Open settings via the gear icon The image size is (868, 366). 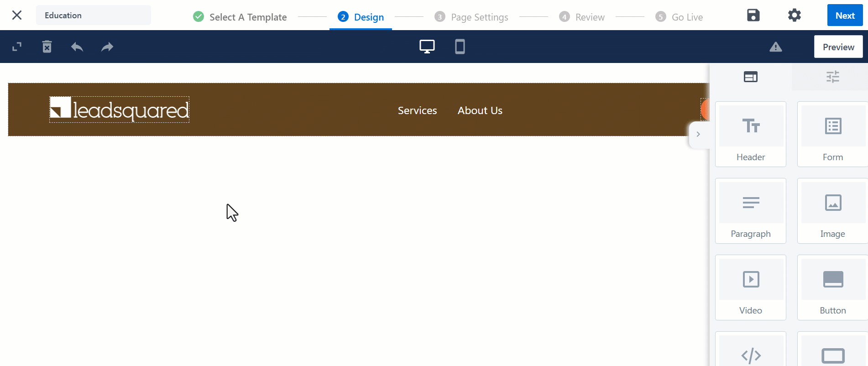tap(795, 15)
